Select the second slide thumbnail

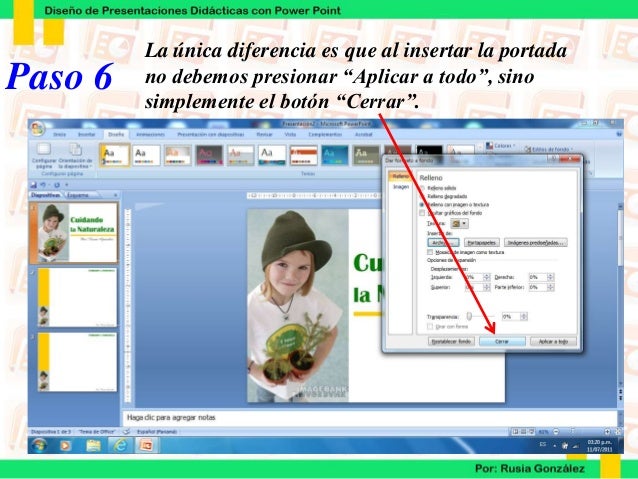[x=77, y=297]
